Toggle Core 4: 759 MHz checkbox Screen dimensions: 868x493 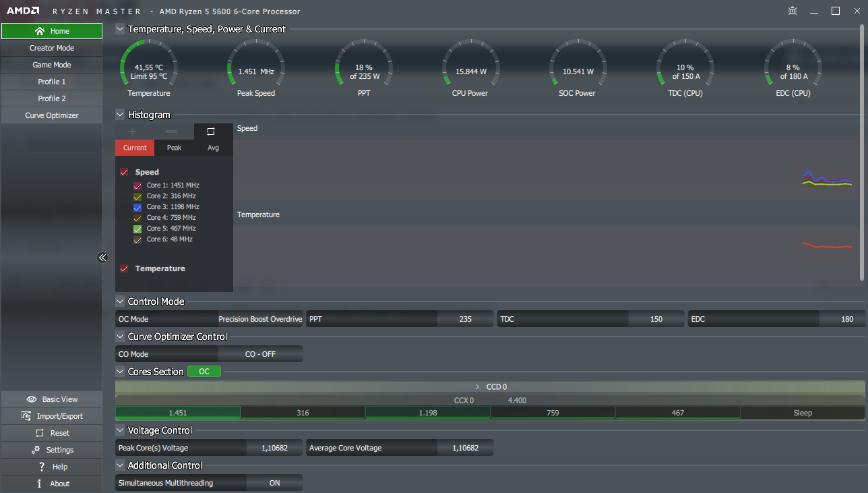[x=137, y=218]
